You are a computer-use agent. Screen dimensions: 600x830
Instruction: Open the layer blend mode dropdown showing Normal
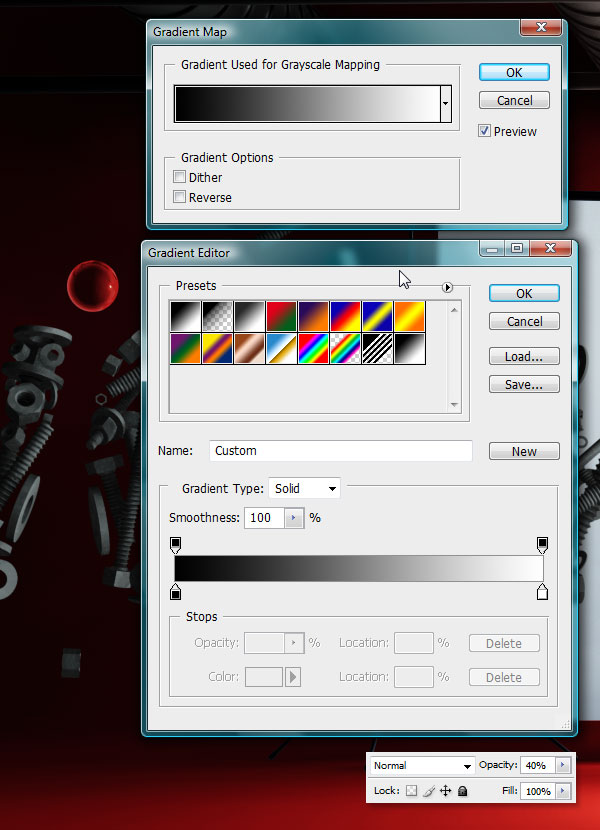tap(422, 765)
